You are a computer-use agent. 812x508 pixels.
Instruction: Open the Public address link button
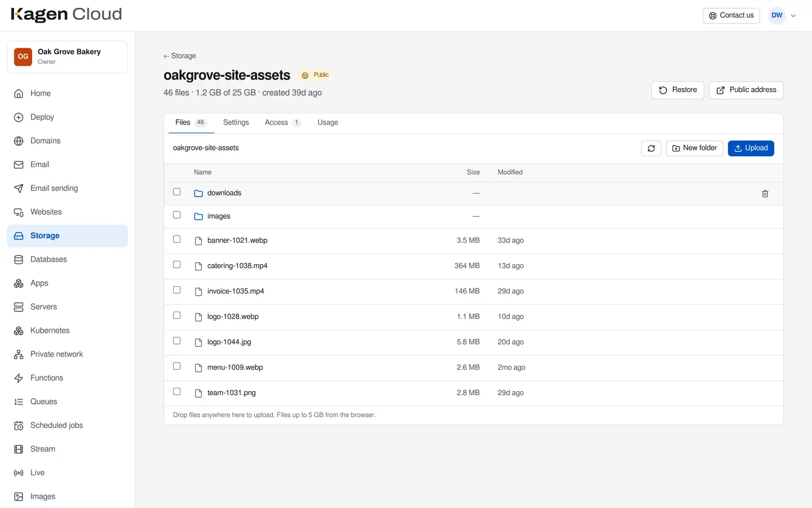746,90
